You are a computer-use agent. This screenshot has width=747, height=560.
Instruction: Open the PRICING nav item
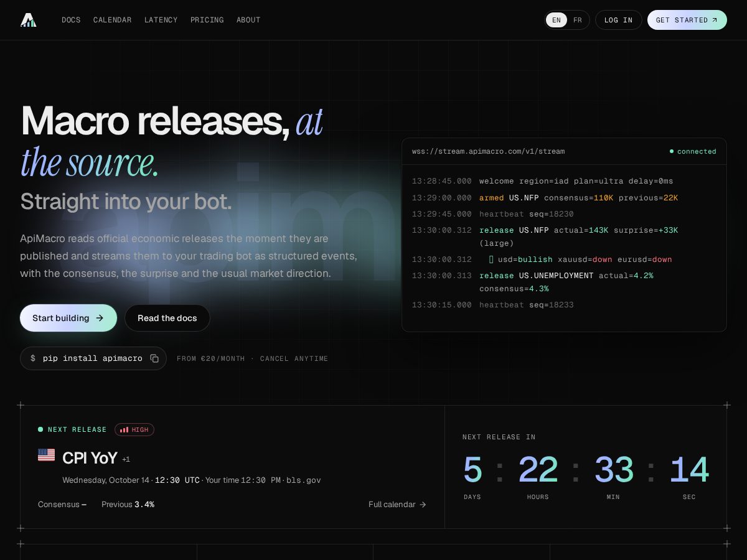(207, 20)
